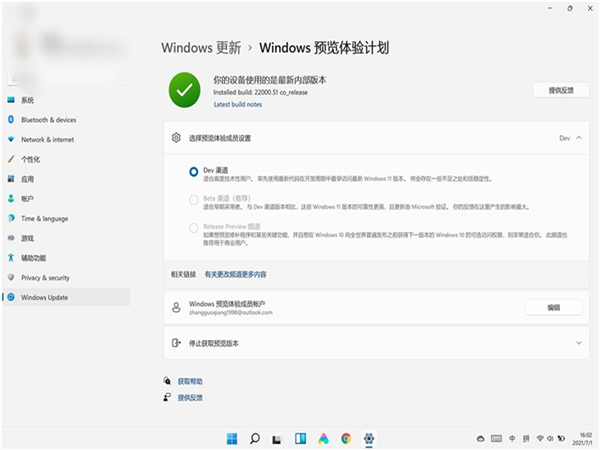Viewport: 600px width, 450px height.
Task: Click the Settings gear taskbar icon
Action: point(369,438)
